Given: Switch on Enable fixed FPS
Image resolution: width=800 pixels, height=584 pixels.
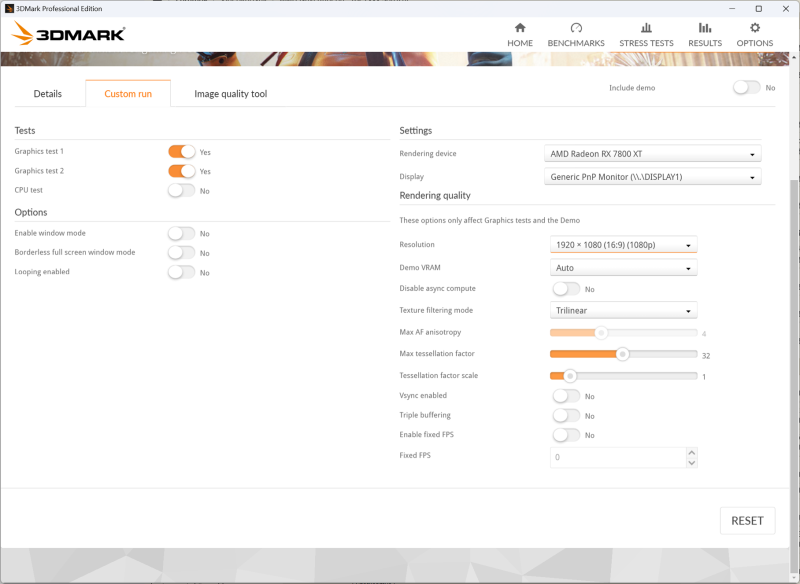Looking at the screenshot, I should click(566, 435).
